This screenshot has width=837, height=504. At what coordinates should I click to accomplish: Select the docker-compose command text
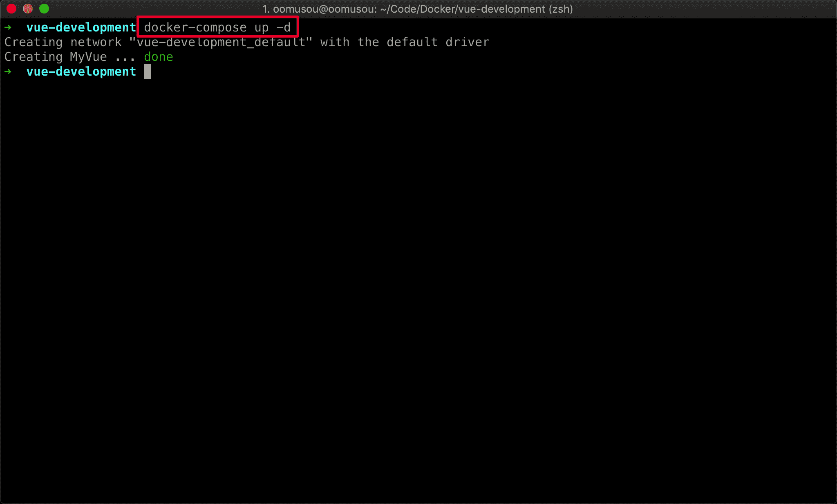coord(212,27)
